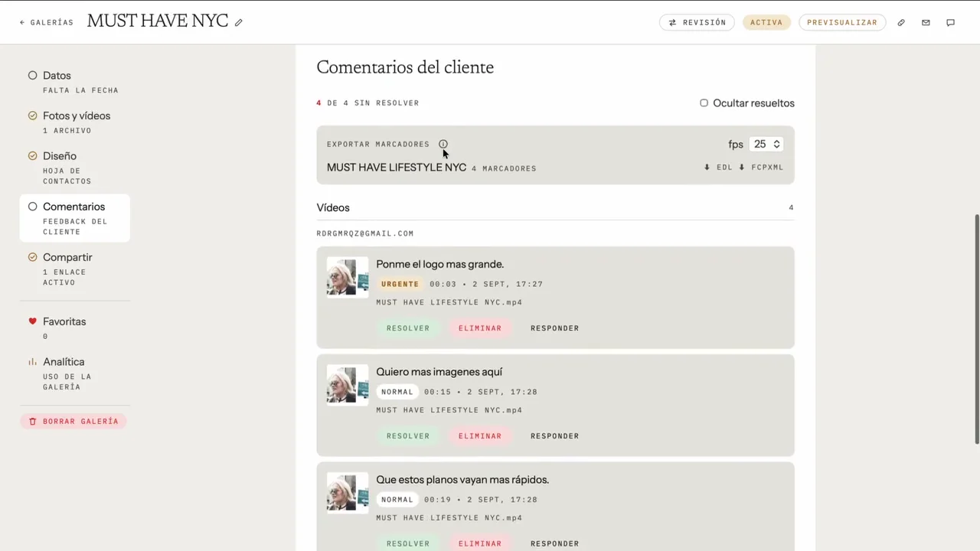Open the Datos section in the sidebar
This screenshot has width=980, height=551.
pos(74,82)
